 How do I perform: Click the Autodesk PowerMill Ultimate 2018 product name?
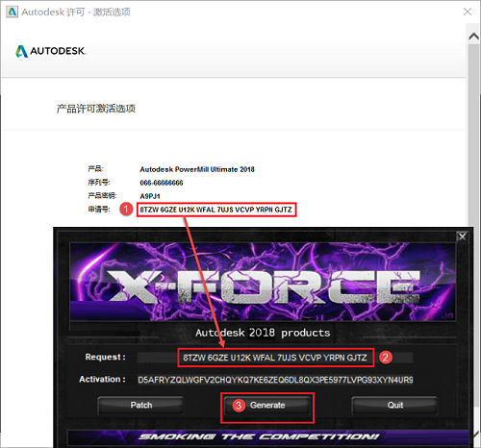pyautogui.click(x=197, y=169)
